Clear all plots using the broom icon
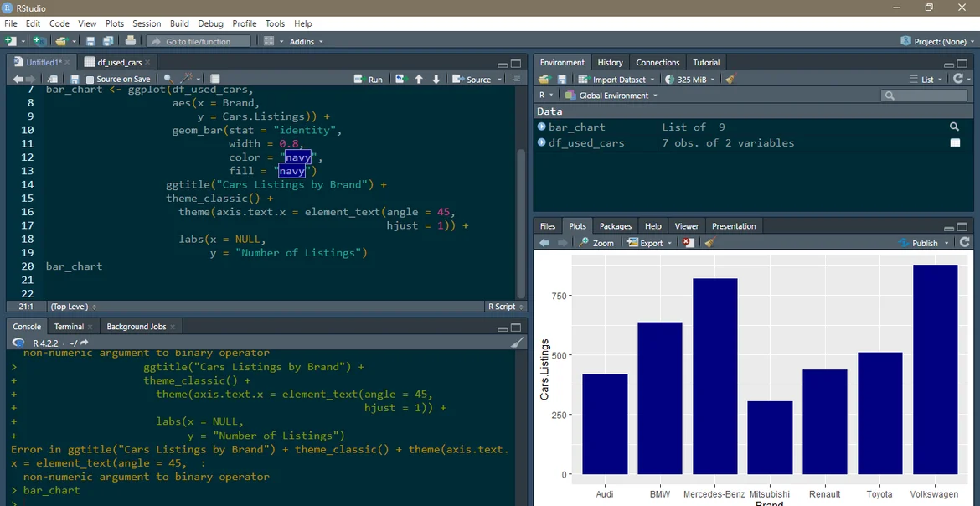The image size is (980, 506). point(709,243)
